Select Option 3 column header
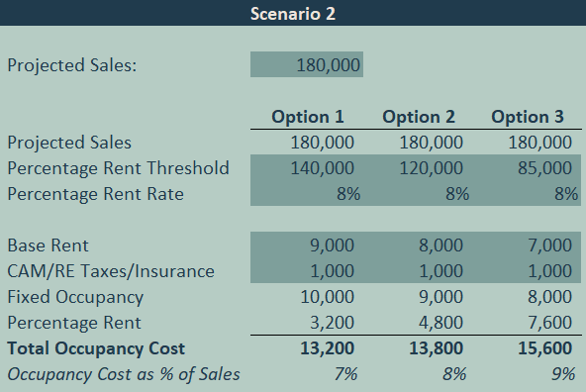586x392 pixels. (528, 117)
